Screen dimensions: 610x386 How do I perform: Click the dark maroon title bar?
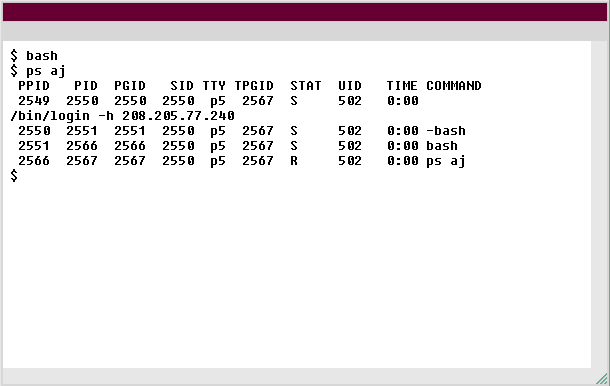coord(305,12)
